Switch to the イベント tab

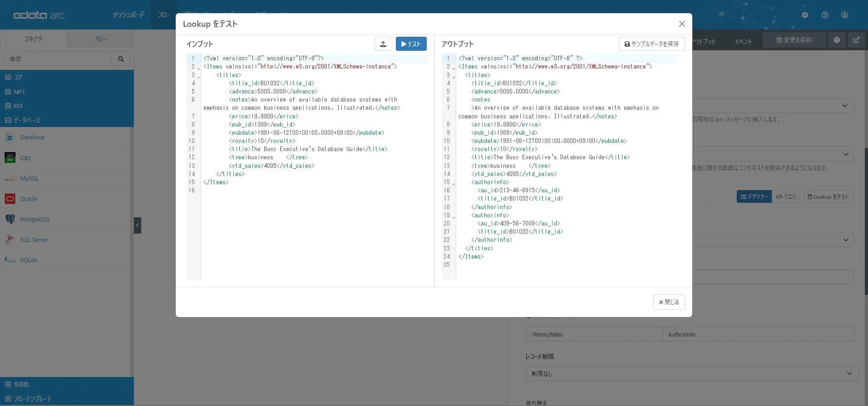(743, 42)
